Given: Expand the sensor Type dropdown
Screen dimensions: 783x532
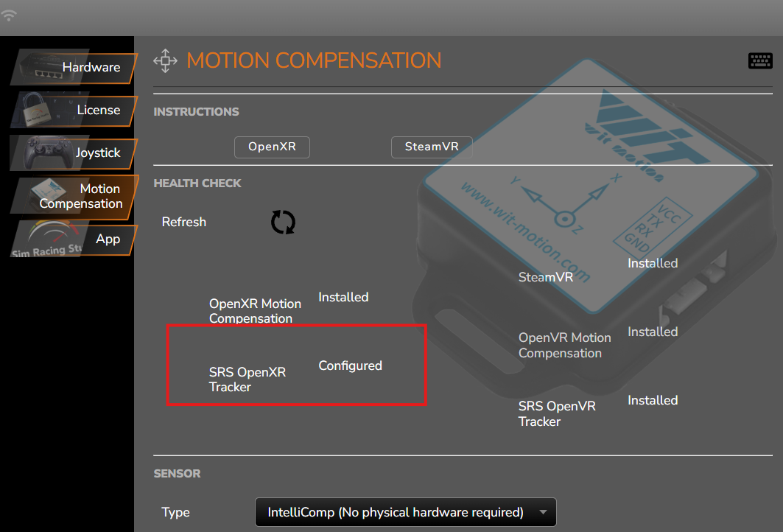Looking at the screenshot, I should [405, 512].
